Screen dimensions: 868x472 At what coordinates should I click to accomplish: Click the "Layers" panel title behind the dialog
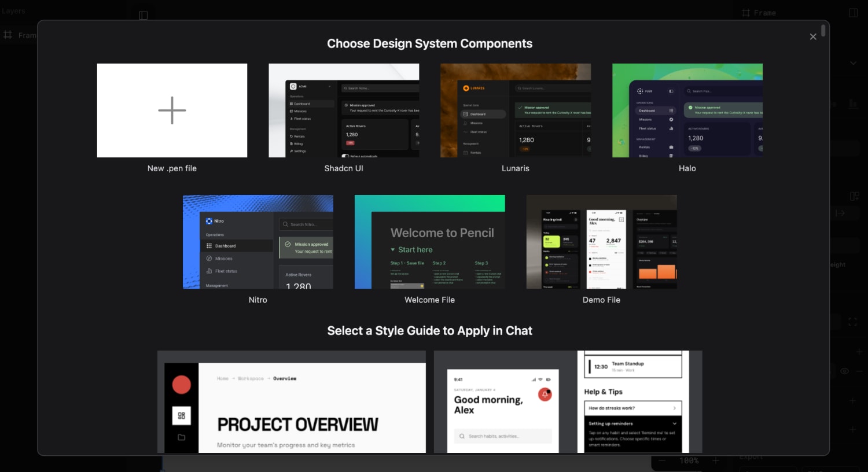point(13,11)
